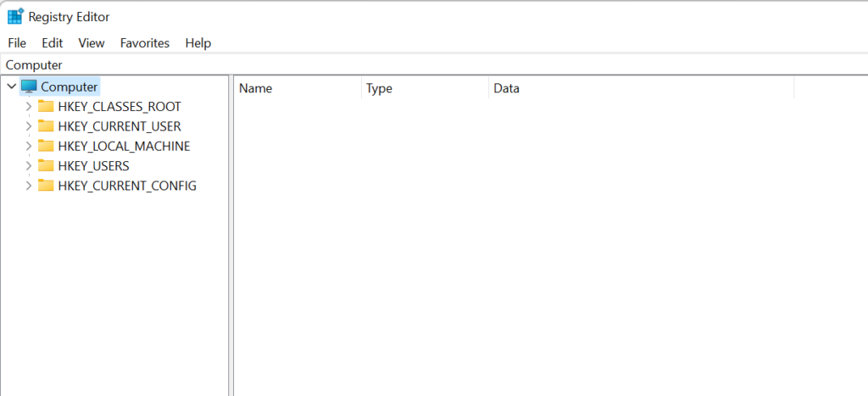Open the File menu
This screenshot has width=868, height=396.
click(x=17, y=42)
